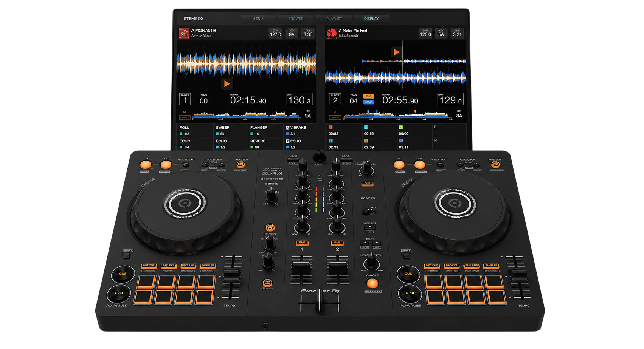Select the Make Me Feel album artwork

coord(332,33)
